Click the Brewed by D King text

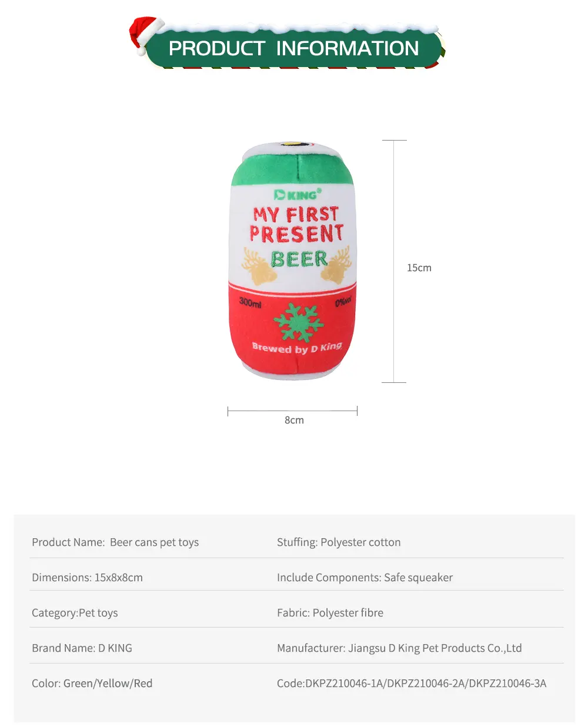click(x=297, y=348)
